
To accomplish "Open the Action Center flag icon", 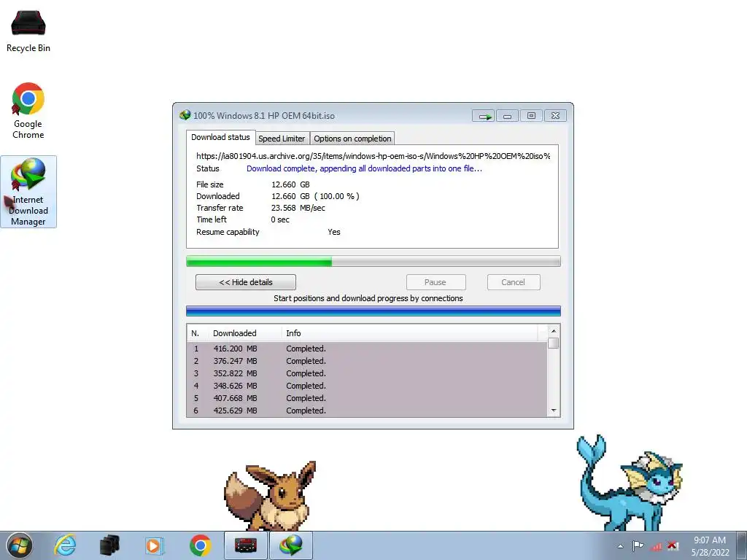I will [x=638, y=546].
